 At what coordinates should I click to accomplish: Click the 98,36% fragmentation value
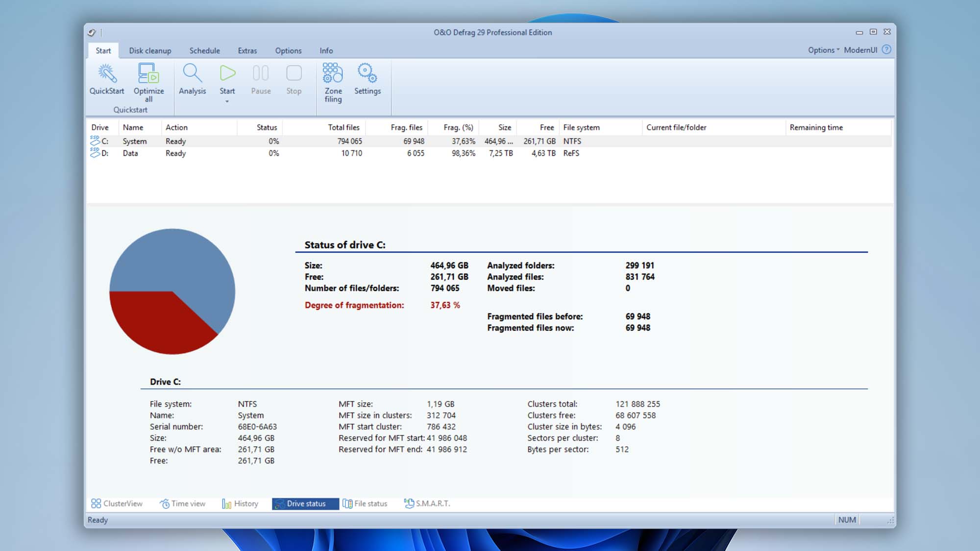(463, 153)
